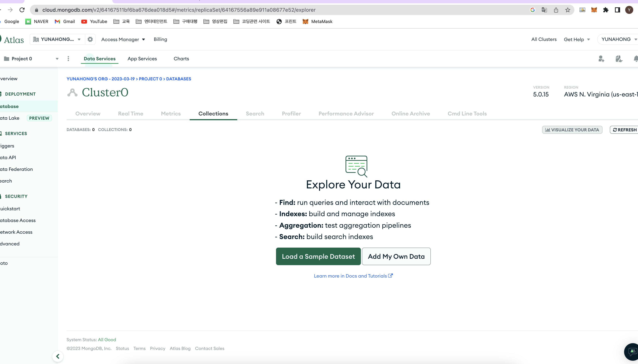Open the All Good system status link

tap(107, 340)
